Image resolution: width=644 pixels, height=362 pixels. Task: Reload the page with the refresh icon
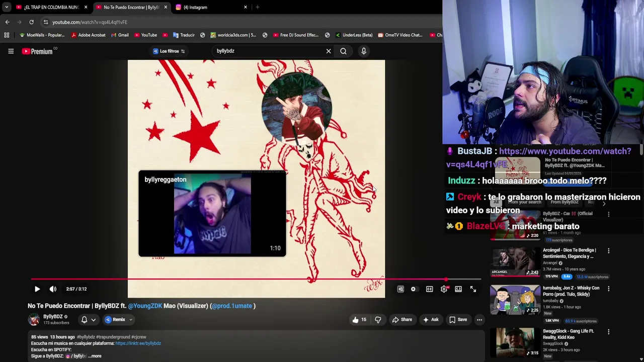pyautogui.click(x=31, y=22)
